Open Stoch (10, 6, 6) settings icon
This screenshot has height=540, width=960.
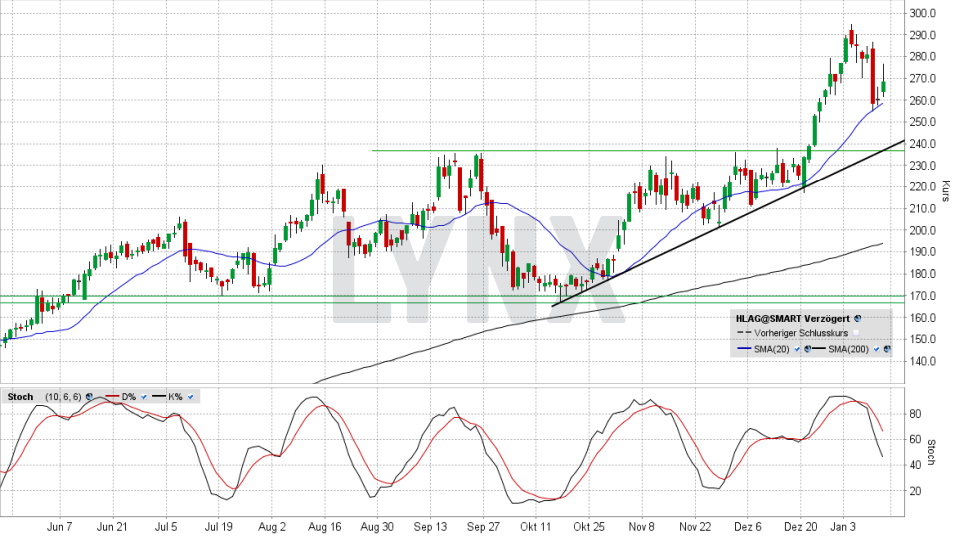tap(89, 397)
